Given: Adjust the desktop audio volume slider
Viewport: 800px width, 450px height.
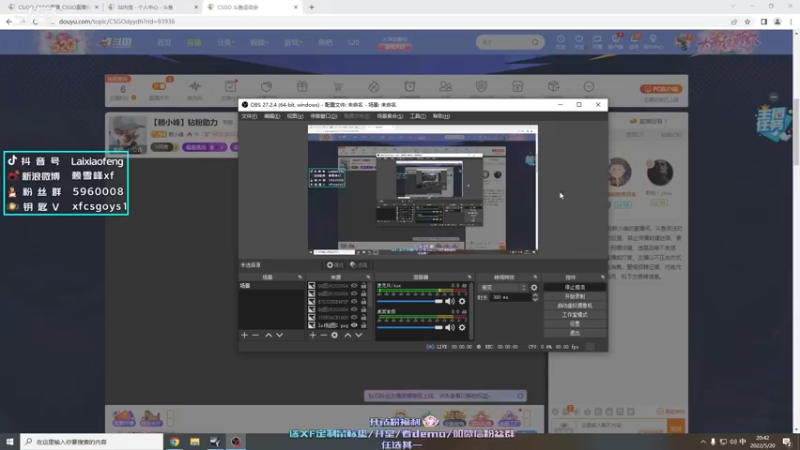Looking at the screenshot, I should click(410, 328).
